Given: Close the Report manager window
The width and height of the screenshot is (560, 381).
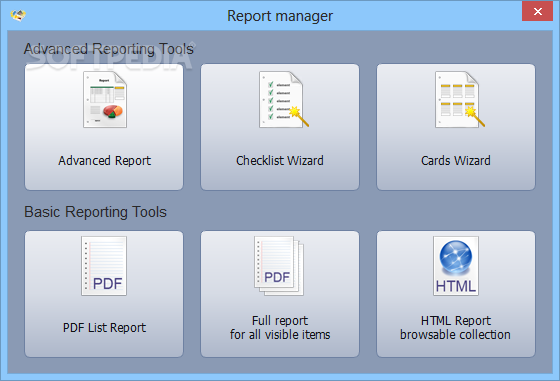Looking at the screenshot, I should click(x=538, y=11).
